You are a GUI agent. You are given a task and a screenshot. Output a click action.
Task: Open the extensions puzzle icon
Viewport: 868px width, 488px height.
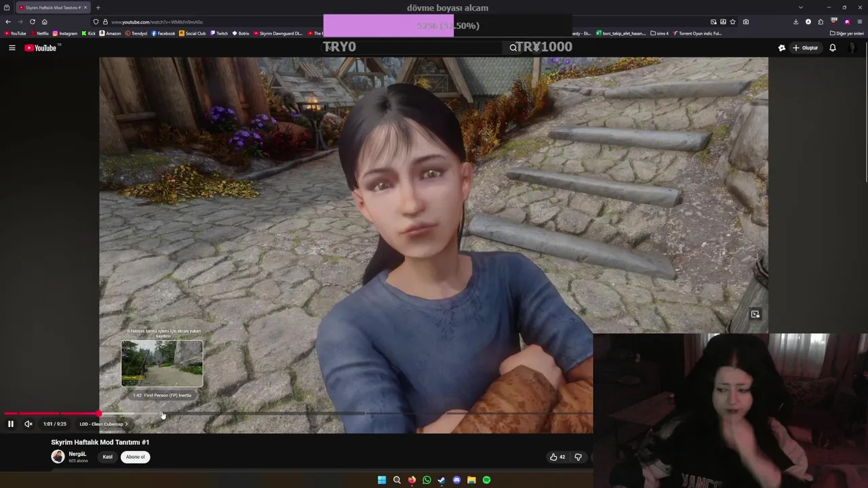click(821, 22)
